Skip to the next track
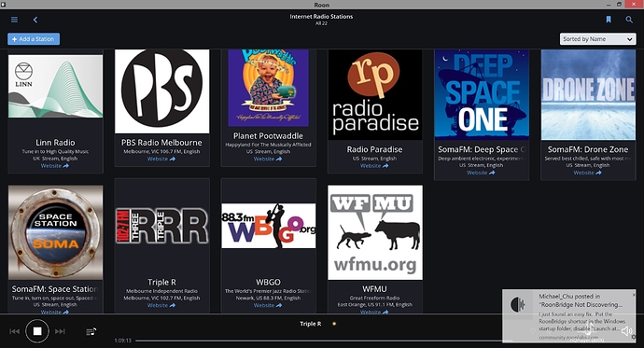This screenshot has width=644, height=348. 60,331
